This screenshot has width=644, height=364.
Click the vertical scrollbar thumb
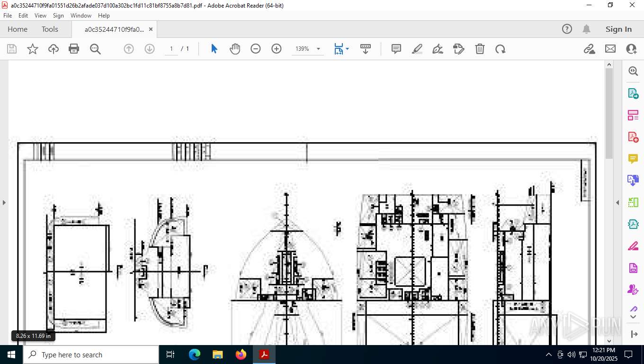click(609, 114)
